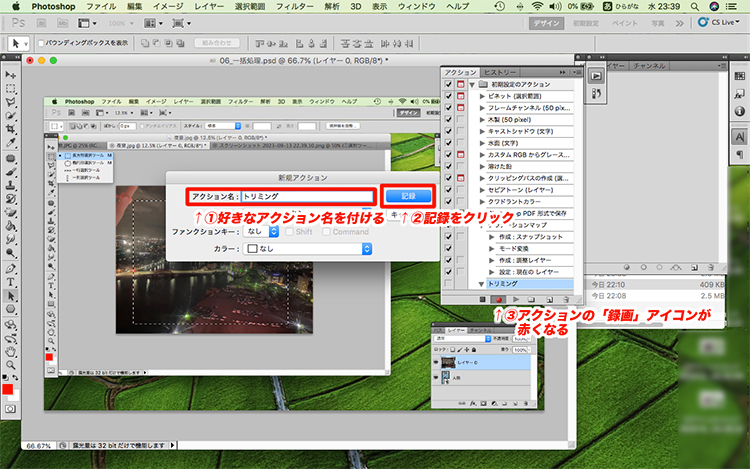Switch to the チャンネル tab in right panel
750x469 pixels.
coord(649,66)
